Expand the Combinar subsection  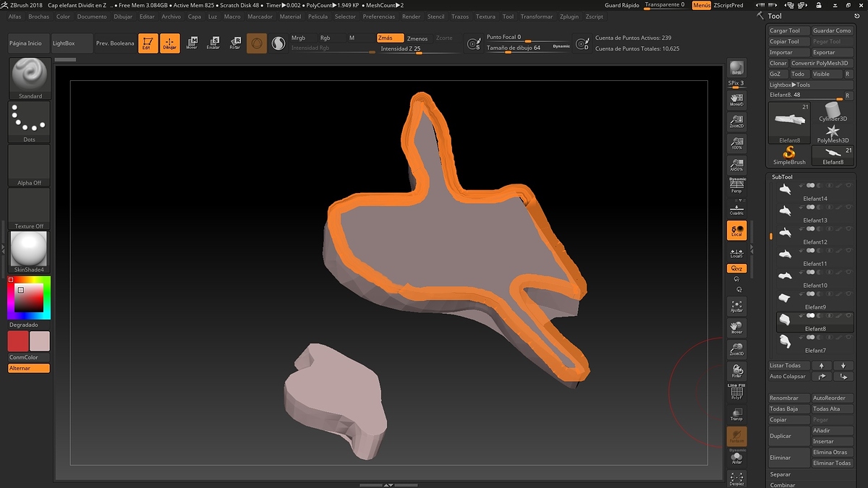click(x=783, y=485)
